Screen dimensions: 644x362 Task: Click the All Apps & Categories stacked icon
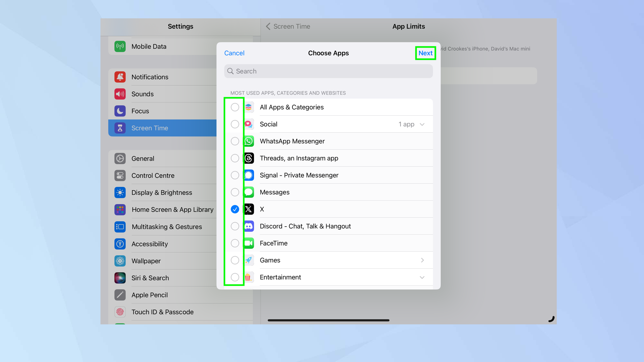click(249, 107)
